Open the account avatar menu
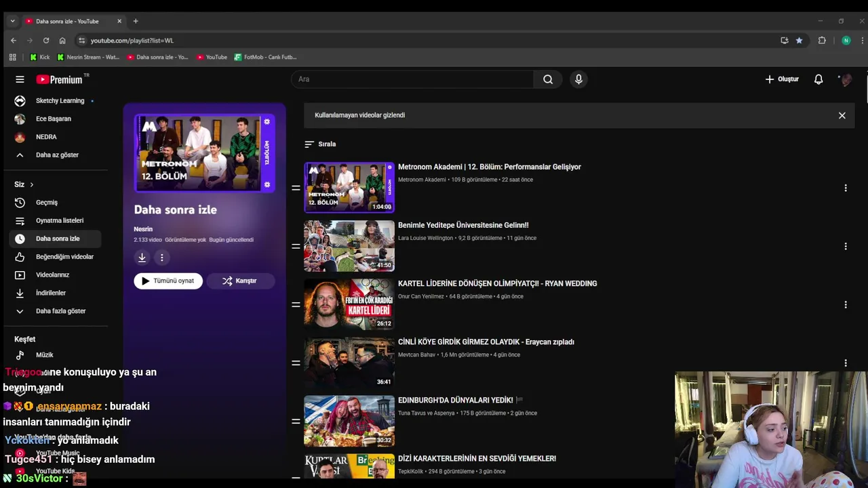 [x=845, y=79]
